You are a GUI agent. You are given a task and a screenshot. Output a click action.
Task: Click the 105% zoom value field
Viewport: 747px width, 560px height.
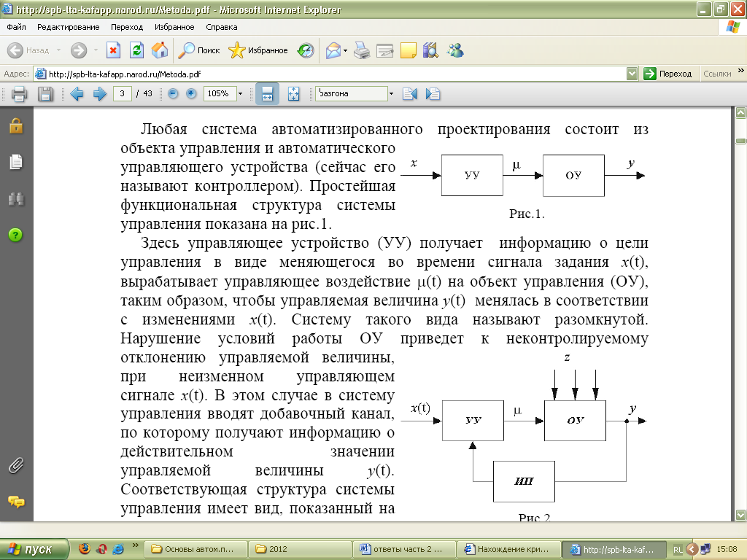[220, 93]
